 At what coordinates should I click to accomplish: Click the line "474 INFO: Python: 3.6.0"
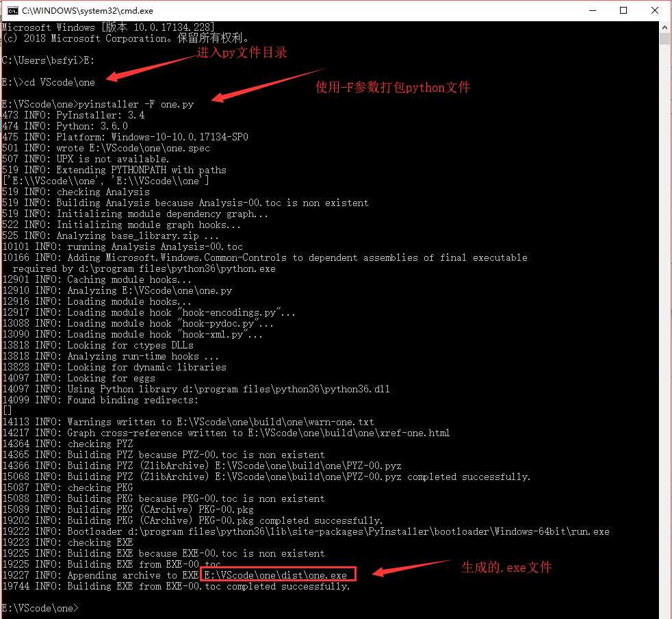[x=65, y=126]
